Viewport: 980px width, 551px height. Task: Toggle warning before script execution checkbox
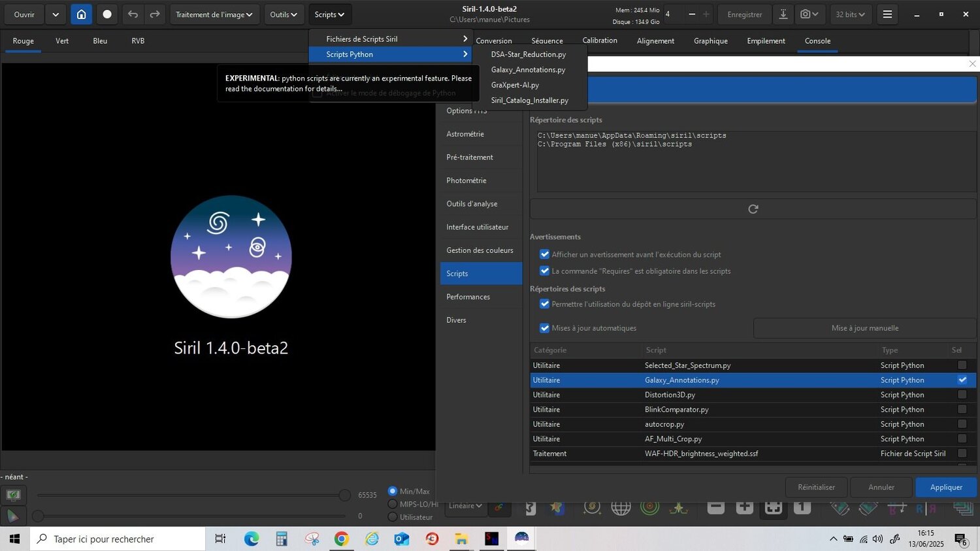point(544,254)
